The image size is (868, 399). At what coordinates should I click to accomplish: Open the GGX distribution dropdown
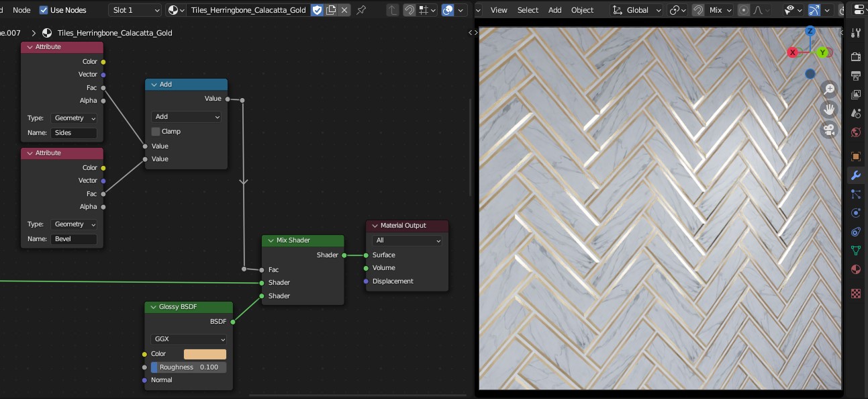click(x=189, y=339)
